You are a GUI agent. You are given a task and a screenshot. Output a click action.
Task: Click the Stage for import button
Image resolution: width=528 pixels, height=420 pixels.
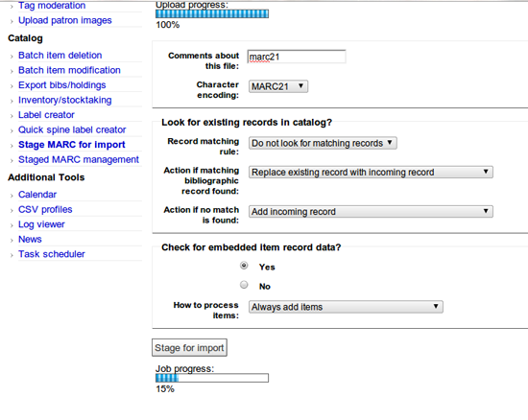coord(189,347)
